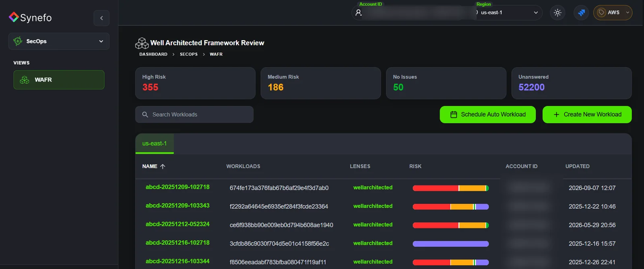Click the WAFR breadcrumb
644x269 pixels.
pyautogui.click(x=216, y=54)
